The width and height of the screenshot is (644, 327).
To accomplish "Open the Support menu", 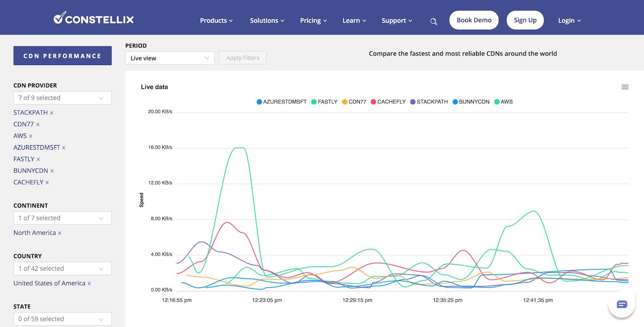I will point(397,21).
